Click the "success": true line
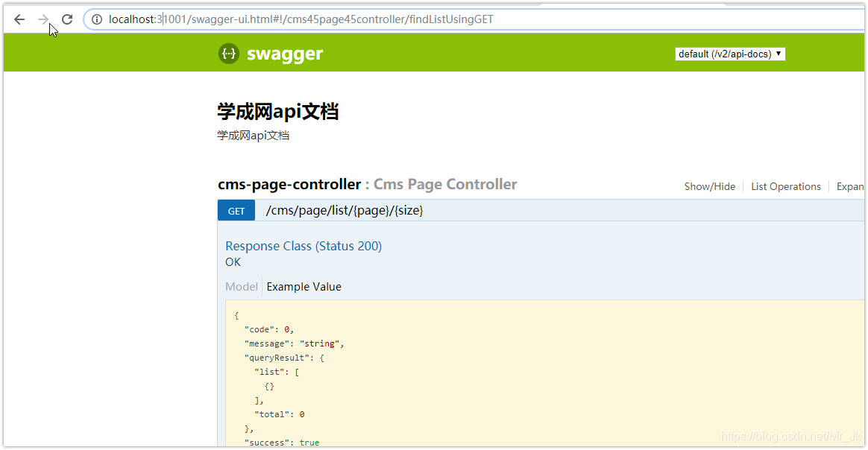Screen dimensions: 868x450 click(x=282, y=443)
